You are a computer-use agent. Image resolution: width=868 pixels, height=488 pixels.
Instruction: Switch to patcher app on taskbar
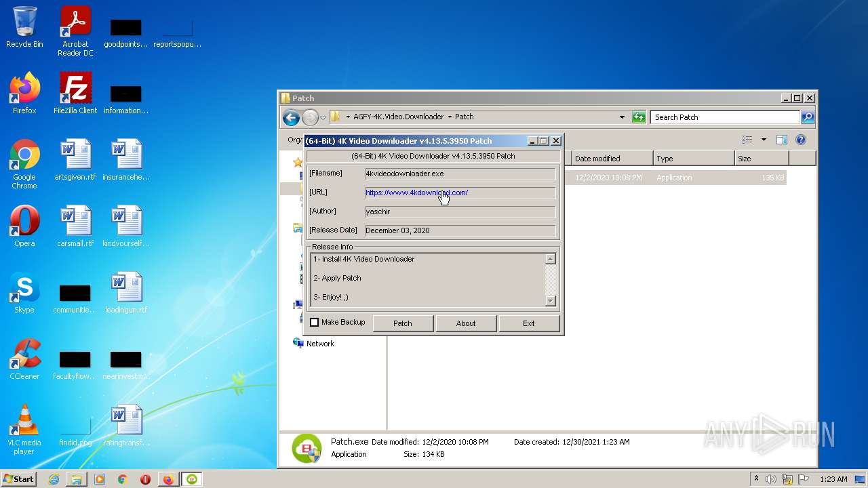pos(192,479)
